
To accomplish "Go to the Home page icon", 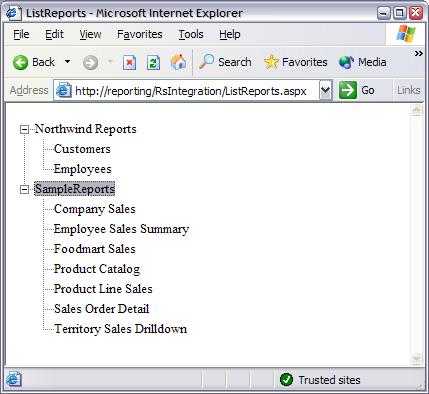I will 178,62.
